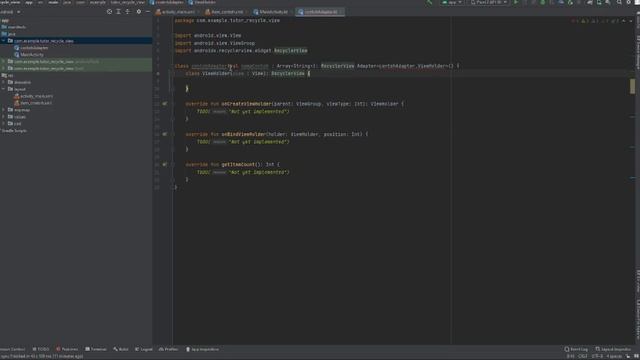640x360 pixels.
Task: Click the warnings count in inspection widget
Action: click(x=585, y=20)
